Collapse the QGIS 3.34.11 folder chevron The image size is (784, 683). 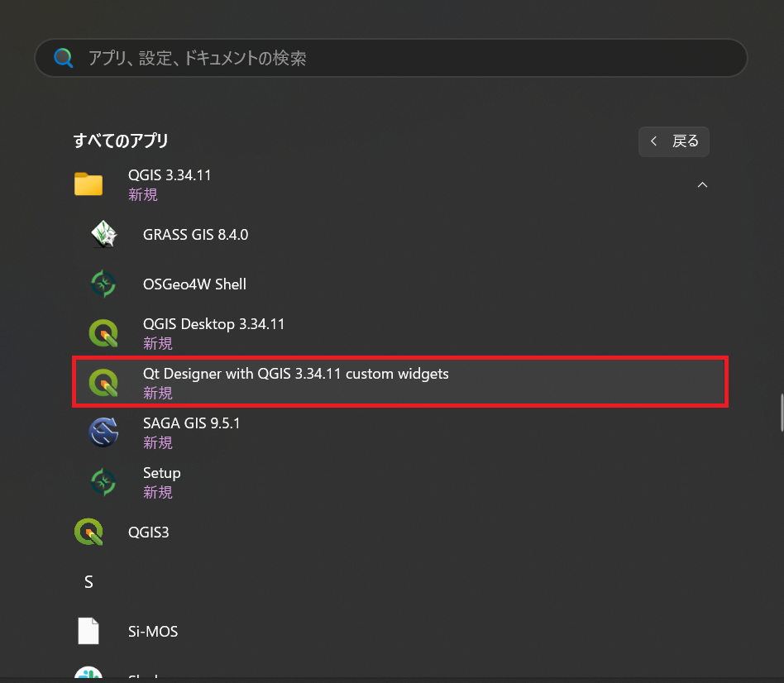point(702,184)
